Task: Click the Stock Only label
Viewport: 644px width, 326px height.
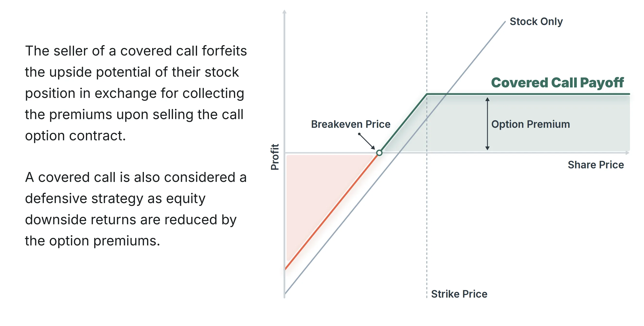Action: click(536, 22)
